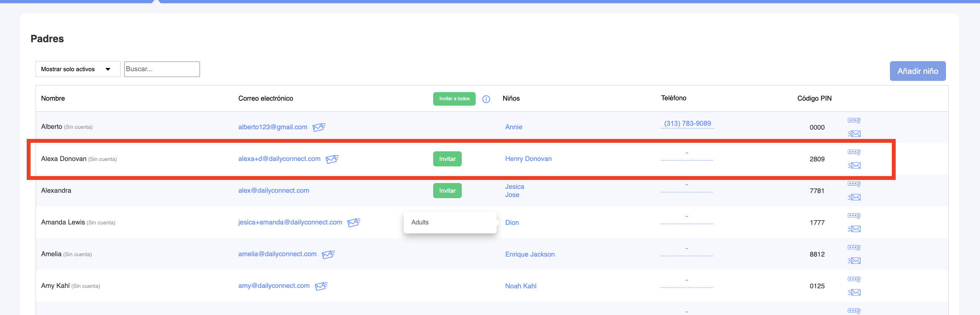Open child Annie's profile link
Screen dimensions: 980x315
514,127
